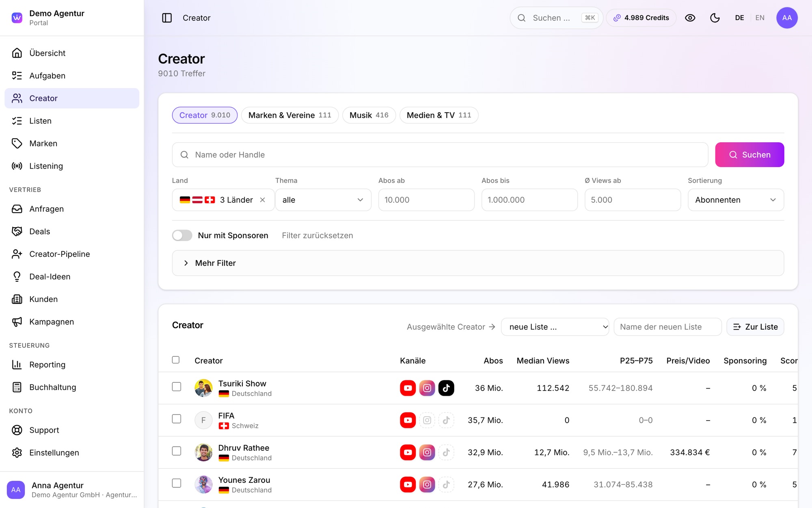The width and height of the screenshot is (812, 508).
Task: Click the Zur Liste button
Action: (x=755, y=327)
